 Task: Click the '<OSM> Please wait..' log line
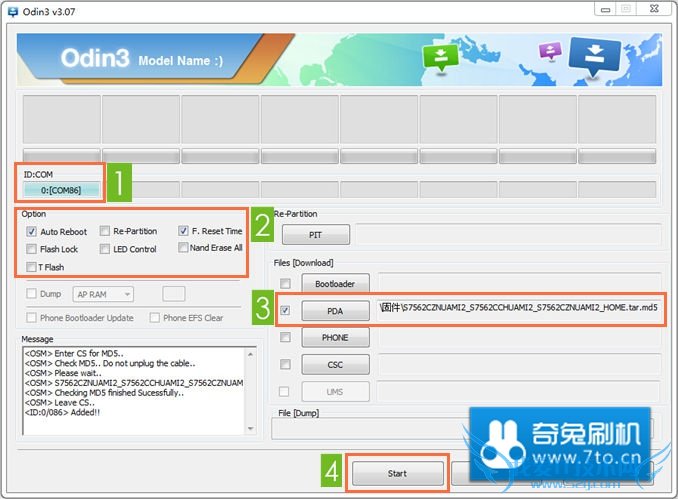63,373
